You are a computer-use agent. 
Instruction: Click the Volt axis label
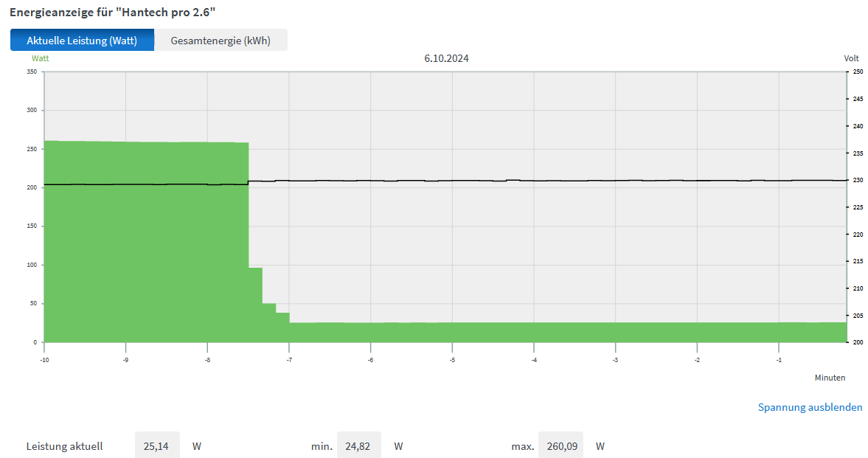[x=851, y=58]
